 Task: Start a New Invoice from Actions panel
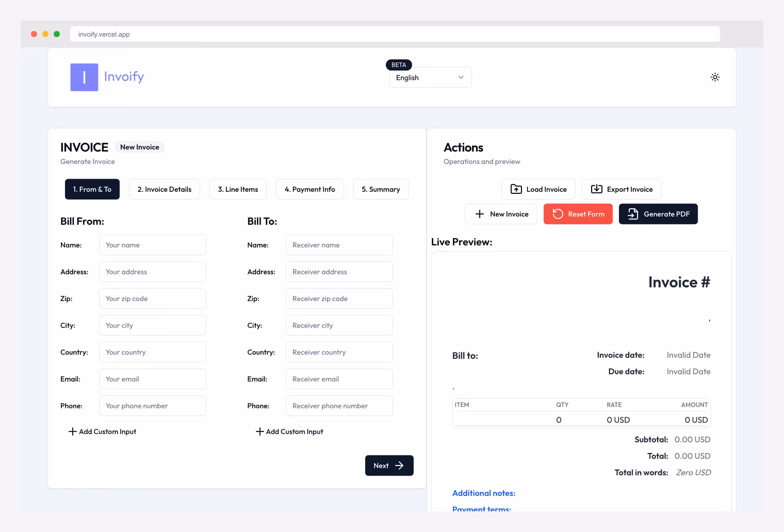(501, 214)
